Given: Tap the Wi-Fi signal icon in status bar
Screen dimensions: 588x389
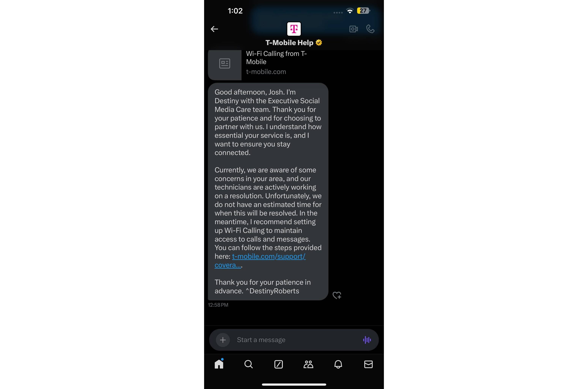Looking at the screenshot, I should 351,11.
